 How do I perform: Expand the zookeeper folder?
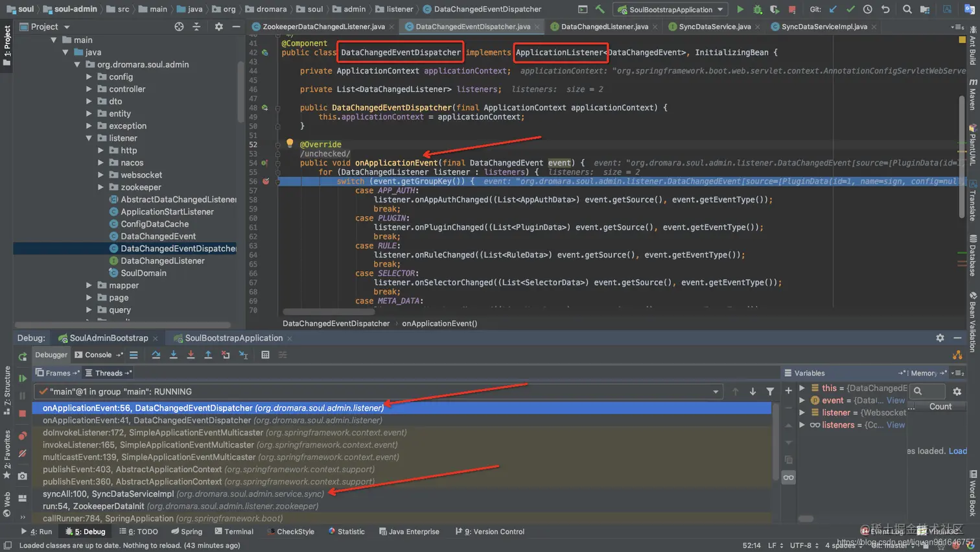tap(101, 187)
